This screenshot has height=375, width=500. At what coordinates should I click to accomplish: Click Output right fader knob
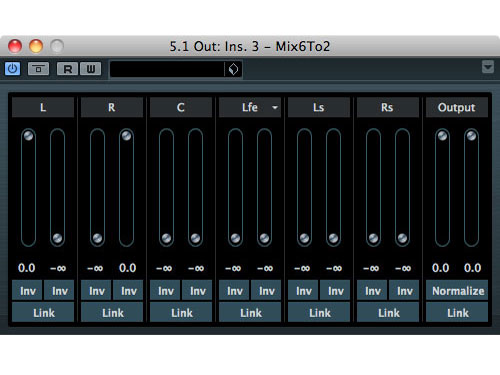click(471, 136)
